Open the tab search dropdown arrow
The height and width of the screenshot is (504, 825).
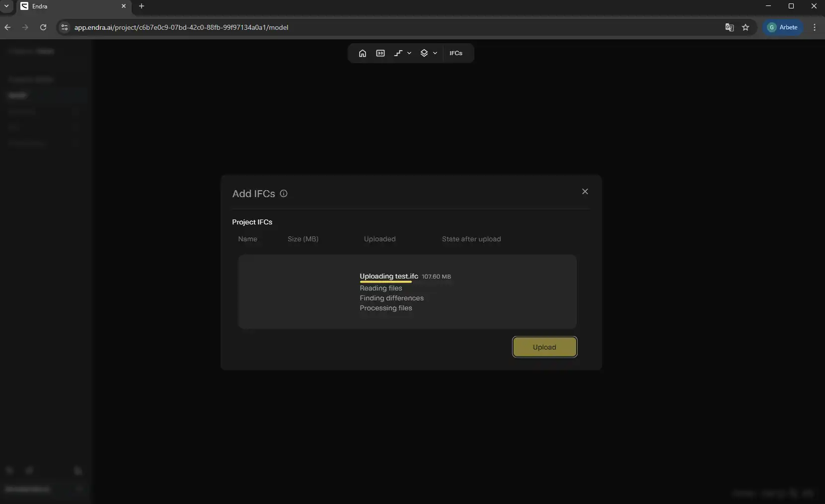click(x=6, y=6)
